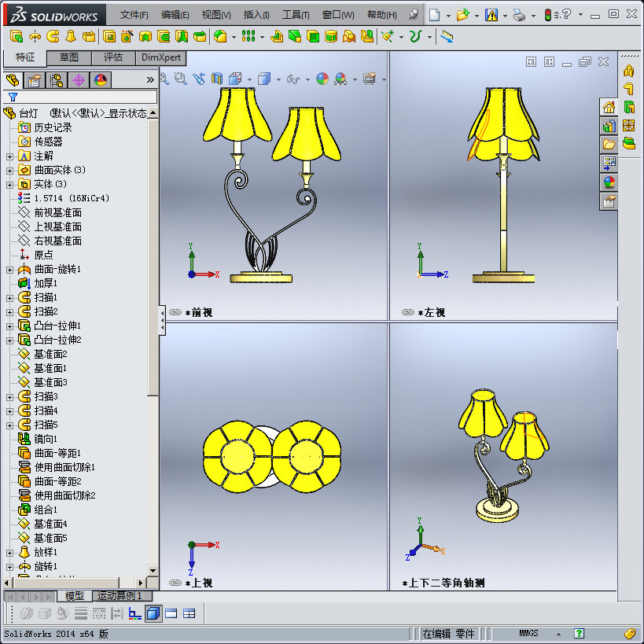644x644 pixels.
Task: Select the Zoom to Fit tool
Action: click(165, 79)
